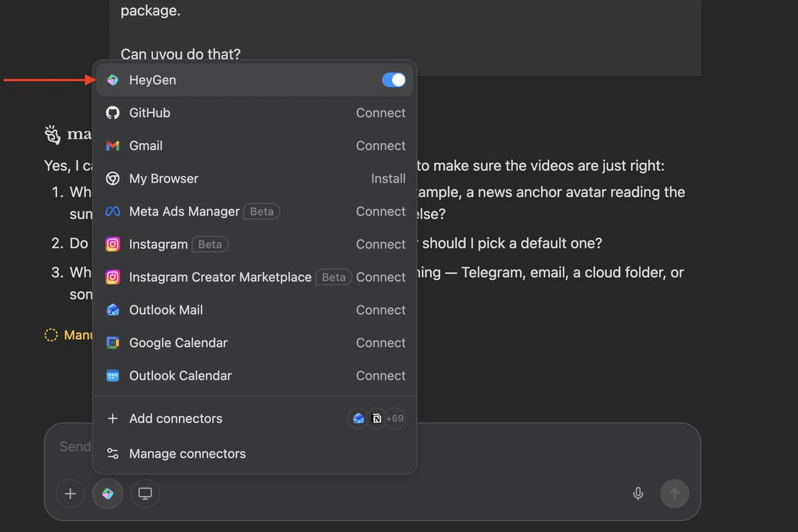Click the plus icon beside Add connectors
The width and height of the screenshot is (798, 532).
click(x=112, y=418)
